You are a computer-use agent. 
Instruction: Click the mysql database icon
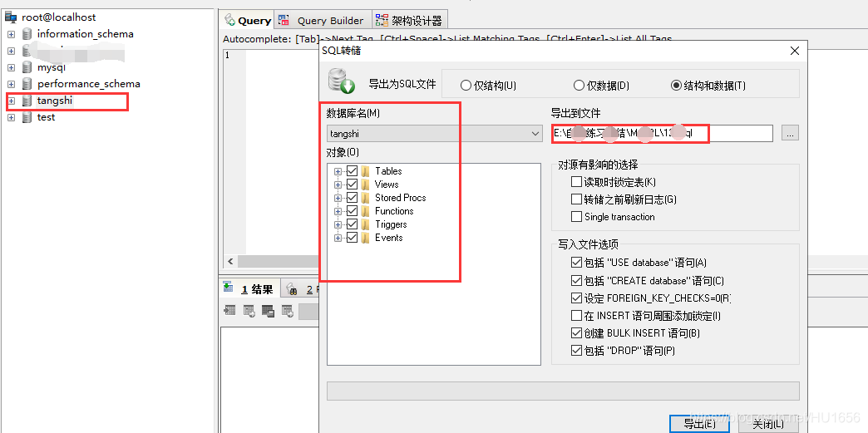pyautogui.click(x=27, y=67)
